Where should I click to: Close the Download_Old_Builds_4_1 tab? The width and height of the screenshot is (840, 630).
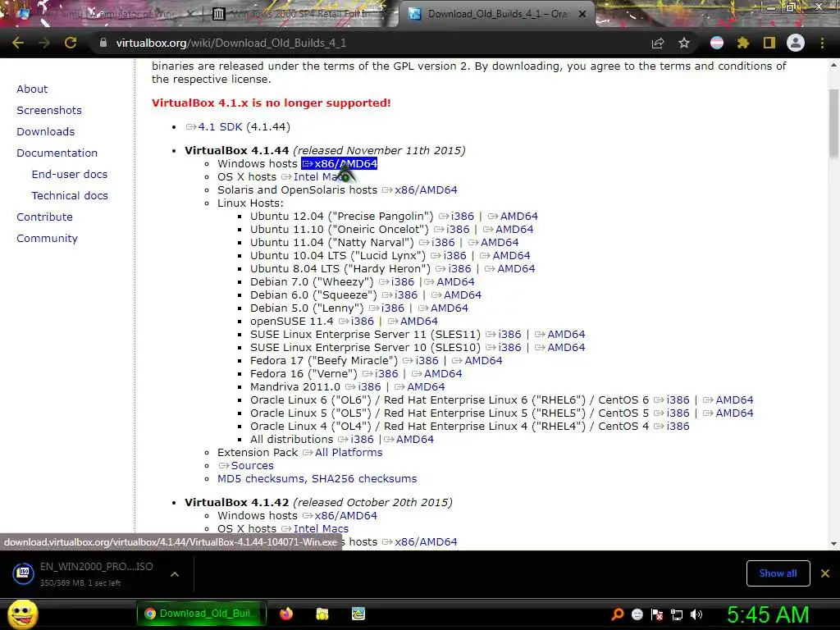tap(582, 14)
